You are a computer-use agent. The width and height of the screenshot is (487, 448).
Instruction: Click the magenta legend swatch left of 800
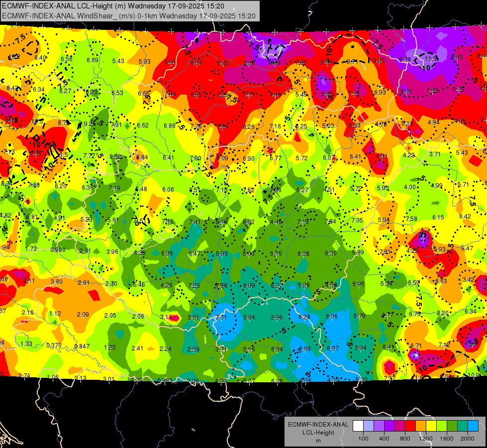[400, 426]
